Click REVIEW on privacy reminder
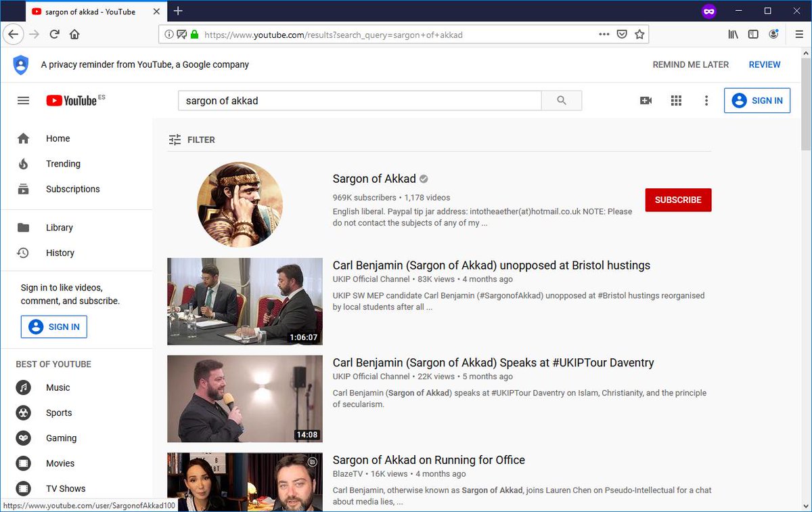This screenshot has width=812, height=512. (765, 64)
